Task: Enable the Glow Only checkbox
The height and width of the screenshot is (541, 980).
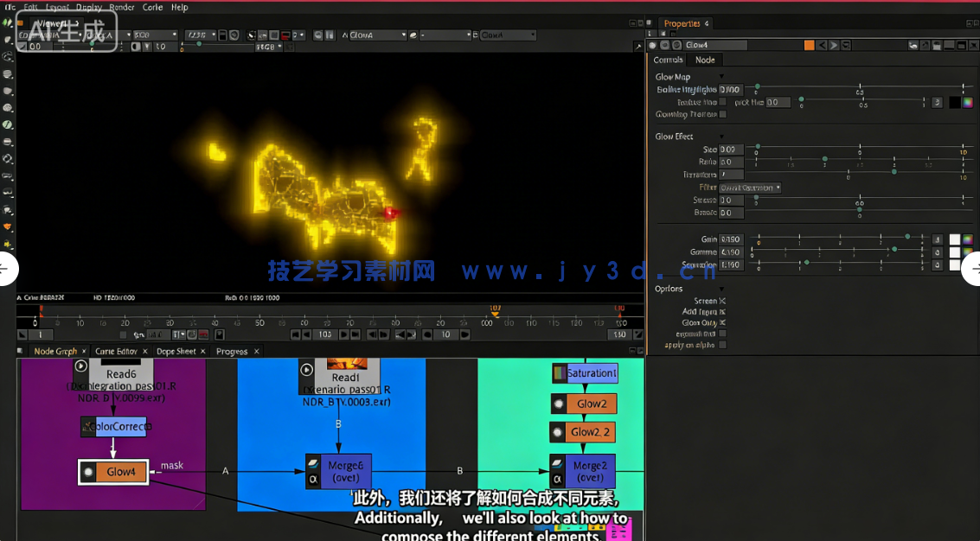Action: pos(722,322)
